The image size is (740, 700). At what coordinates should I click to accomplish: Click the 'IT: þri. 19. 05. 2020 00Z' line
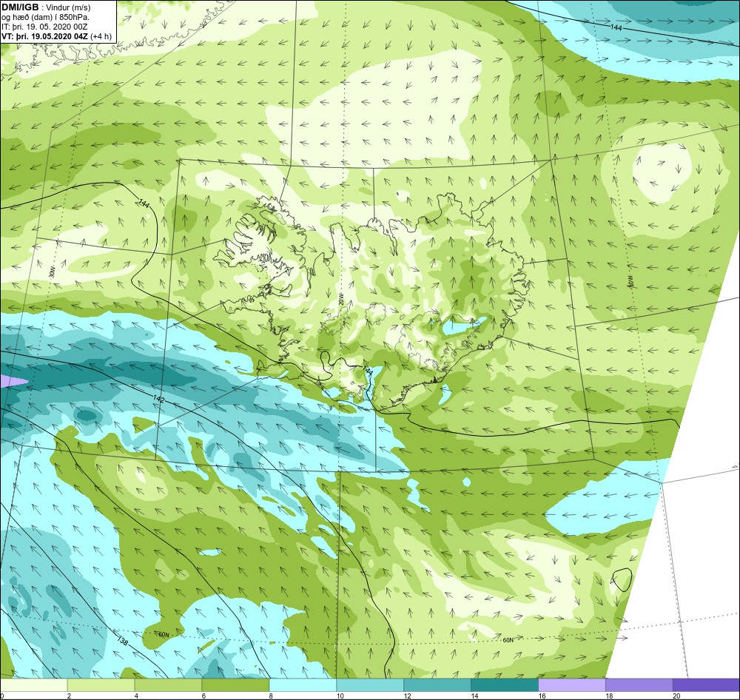tap(44, 27)
